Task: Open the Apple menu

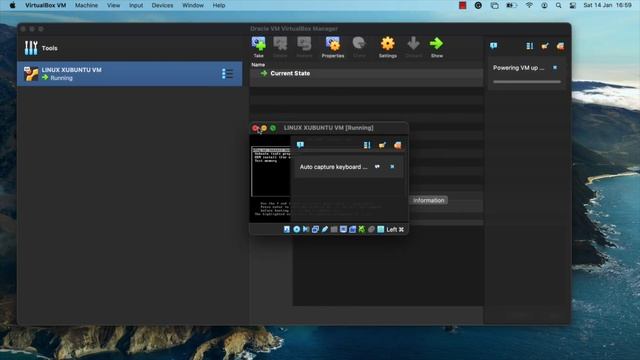Action: 12,5
